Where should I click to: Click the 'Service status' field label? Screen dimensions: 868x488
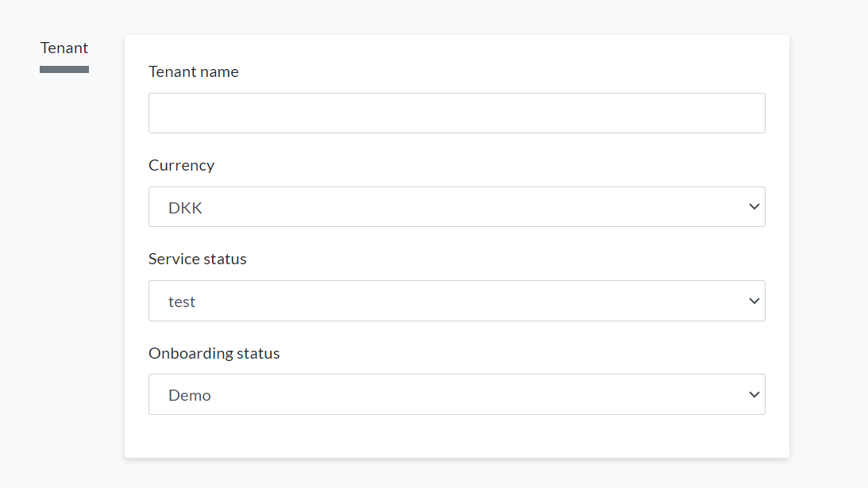point(198,259)
